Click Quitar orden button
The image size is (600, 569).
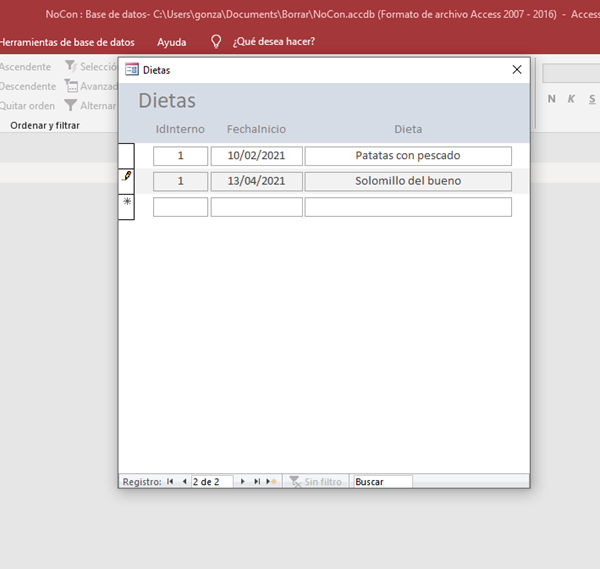coord(26,106)
